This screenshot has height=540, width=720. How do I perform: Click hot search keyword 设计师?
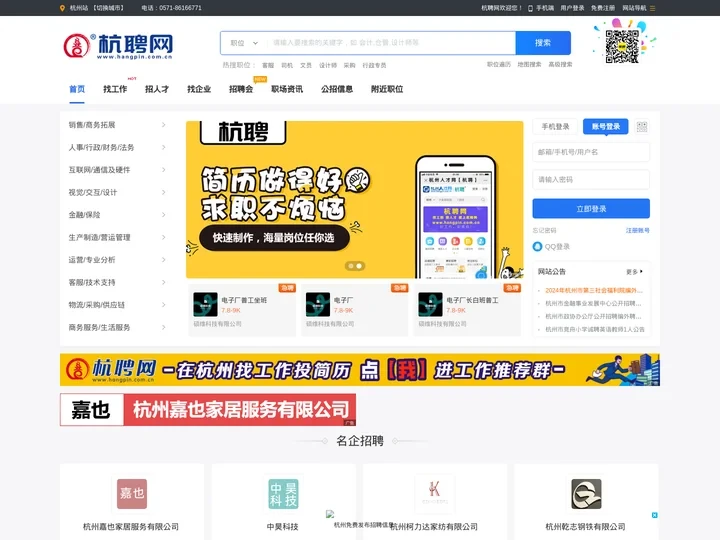[328, 66]
